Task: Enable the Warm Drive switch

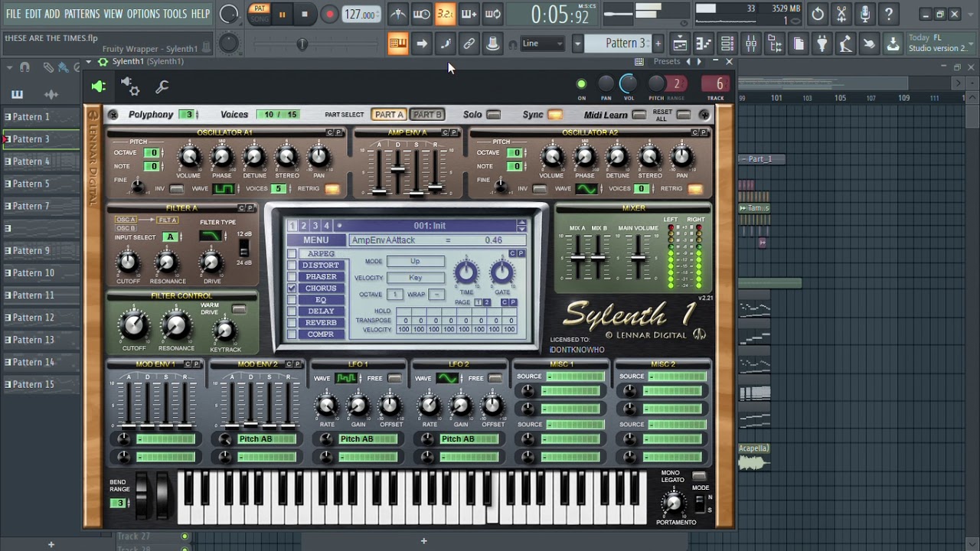Action: coord(240,309)
